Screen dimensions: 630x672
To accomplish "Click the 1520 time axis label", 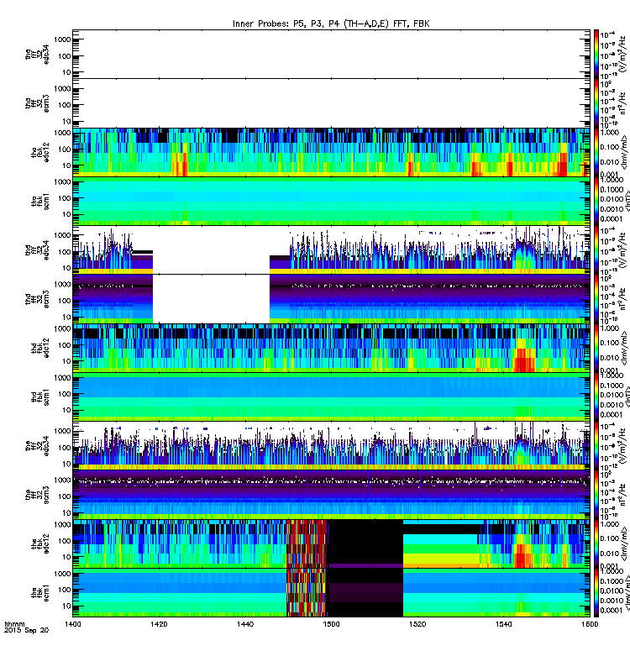I will pos(417,624).
